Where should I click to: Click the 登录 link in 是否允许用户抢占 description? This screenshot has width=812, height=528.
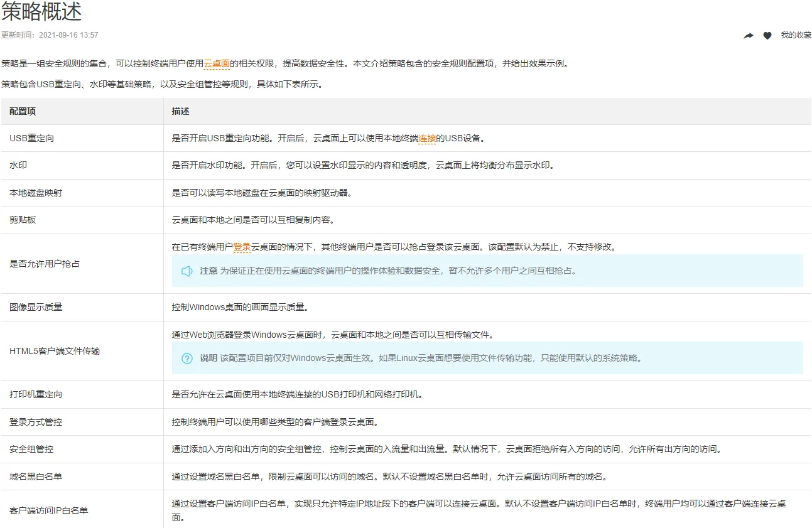(x=242, y=247)
